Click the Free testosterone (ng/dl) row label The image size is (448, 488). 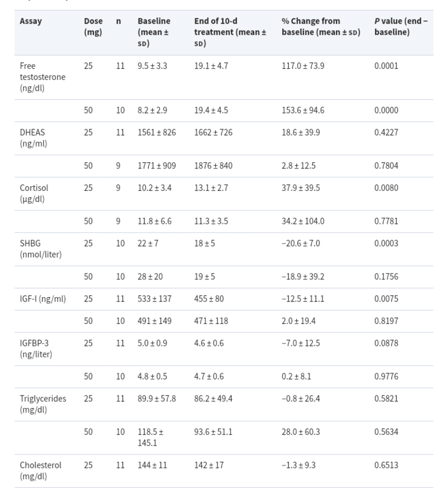tap(43, 77)
